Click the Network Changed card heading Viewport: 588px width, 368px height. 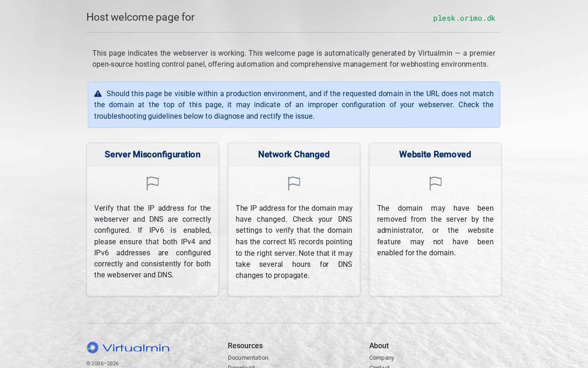[x=294, y=155]
